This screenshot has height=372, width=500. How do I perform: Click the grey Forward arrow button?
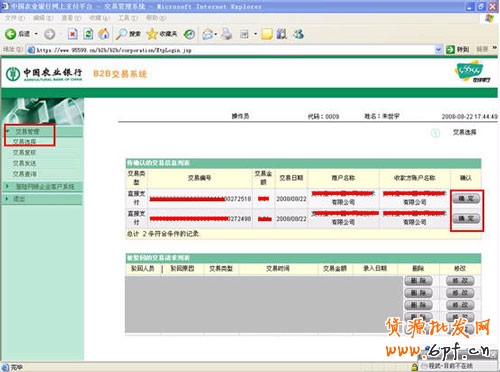click(50, 34)
